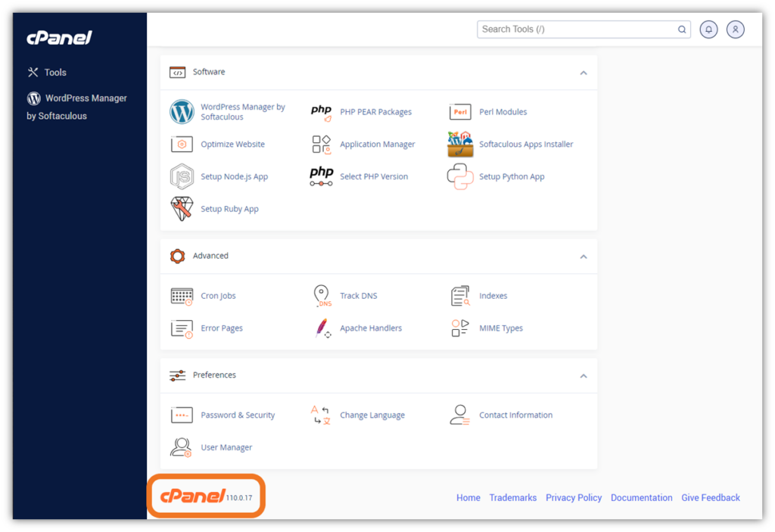Open the PHP PEAR Packages text link
Image resolution: width=775 pixels, height=532 pixels.
pyautogui.click(x=375, y=112)
